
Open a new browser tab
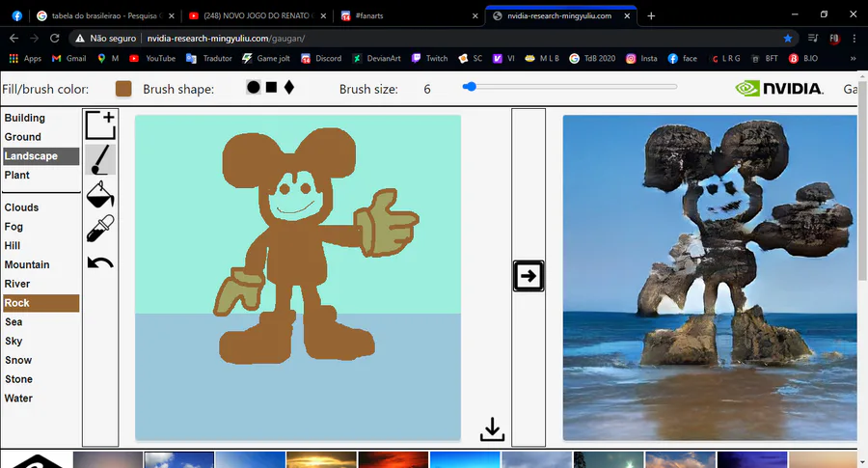pos(651,16)
